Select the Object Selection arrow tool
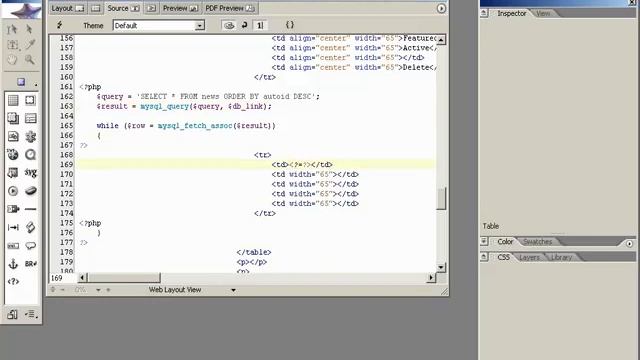The image size is (640, 360). tap(29, 29)
